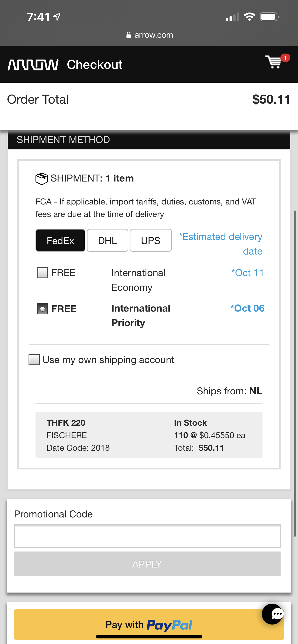The image size is (298, 644).
Task: Tap the Wi-Fi status icon
Action: point(249,17)
